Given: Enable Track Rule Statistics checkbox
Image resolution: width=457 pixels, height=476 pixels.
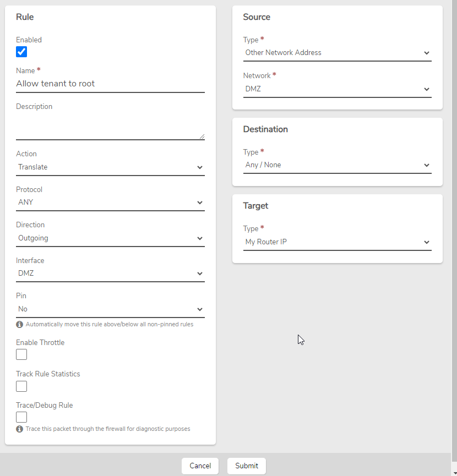Looking at the screenshot, I should pos(21,386).
